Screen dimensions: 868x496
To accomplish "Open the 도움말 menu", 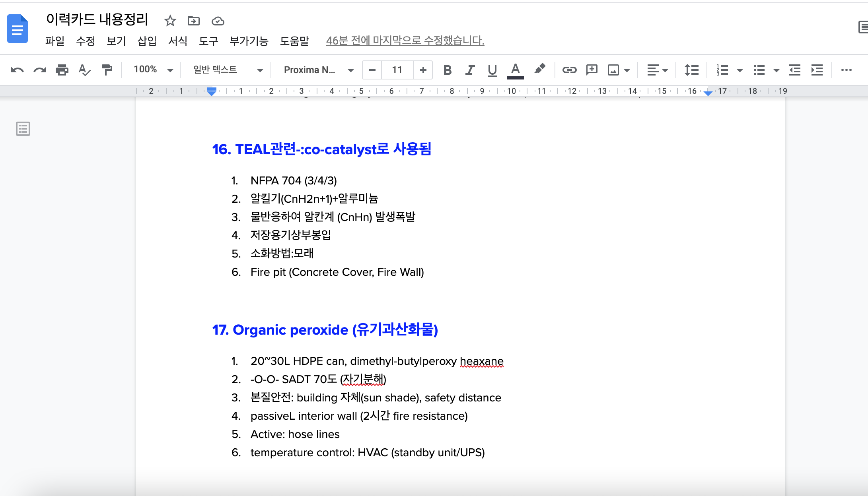I will (x=294, y=41).
